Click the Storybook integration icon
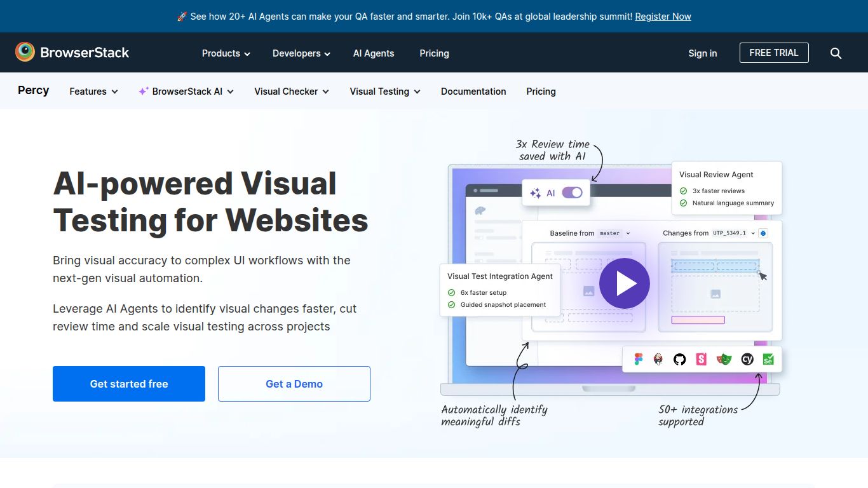The height and width of the screenshot is (488, 868). [700, 359]
